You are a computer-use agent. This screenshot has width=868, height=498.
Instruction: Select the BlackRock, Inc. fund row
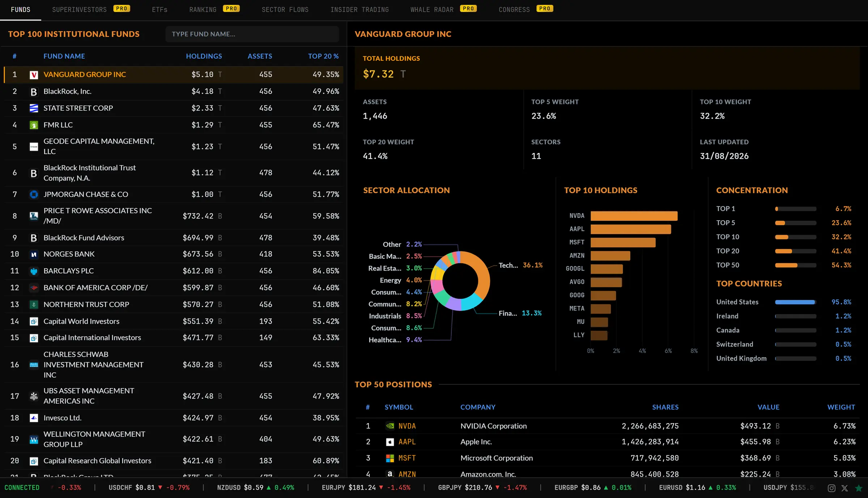click(x=174, y=91)
